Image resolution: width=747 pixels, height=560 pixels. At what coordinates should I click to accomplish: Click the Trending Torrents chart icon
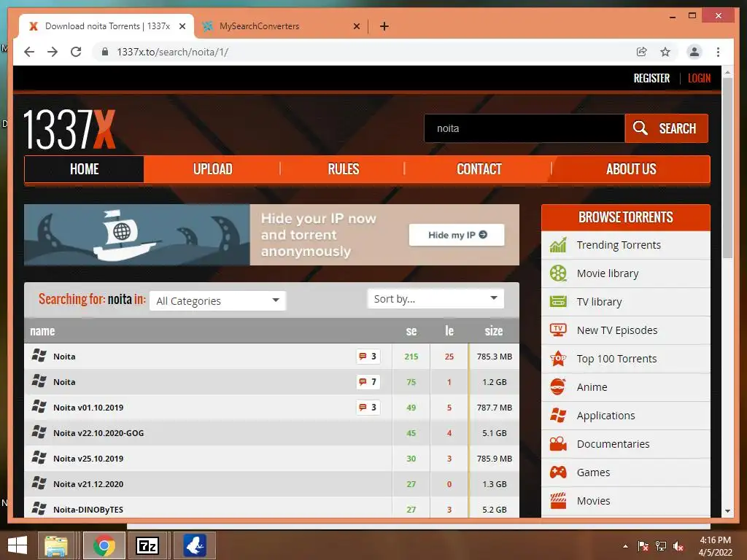(558, 245)
